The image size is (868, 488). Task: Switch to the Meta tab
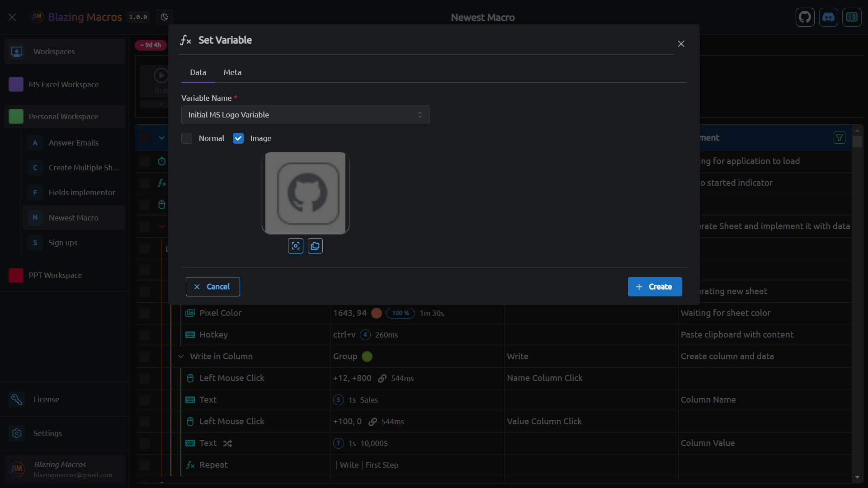click(x=232, y=72)
